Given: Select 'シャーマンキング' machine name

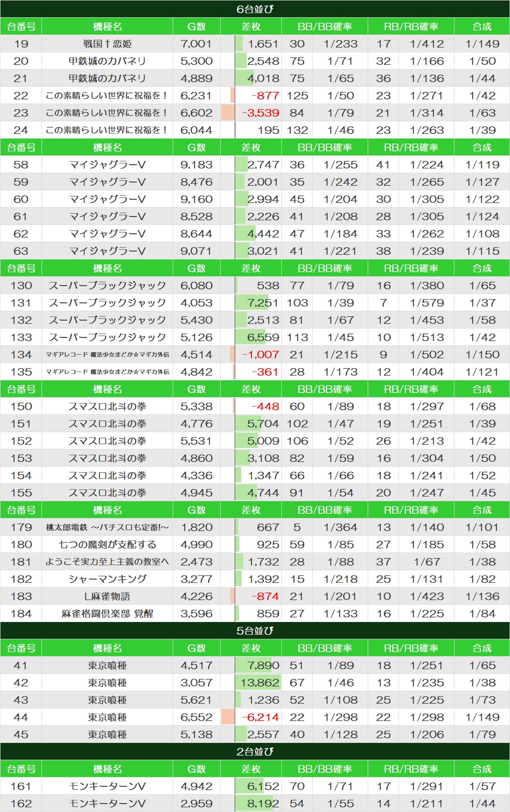Looking at the screenshot, I should coord(107,579).
